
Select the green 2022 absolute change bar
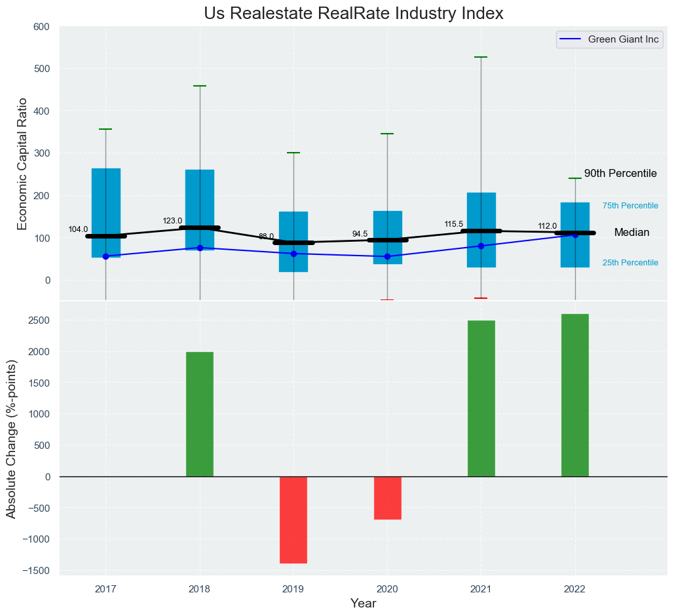(x=574, y=395)
